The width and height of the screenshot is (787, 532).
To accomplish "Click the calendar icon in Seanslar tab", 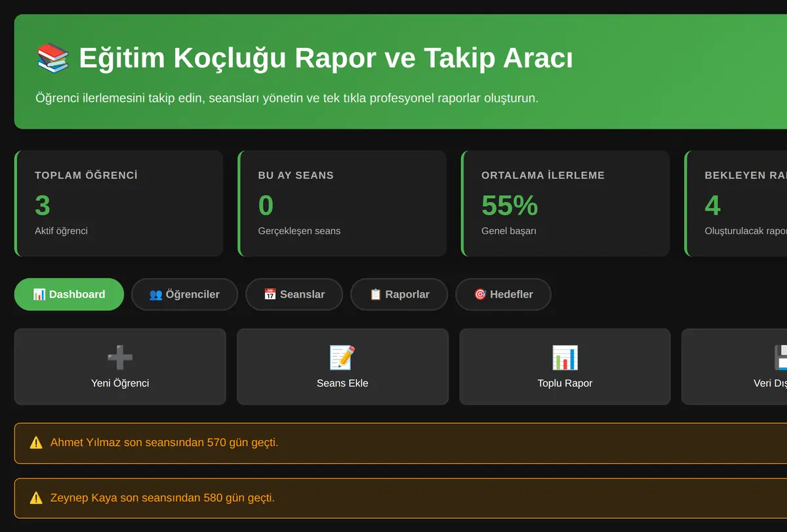I will tap(270, 295).
